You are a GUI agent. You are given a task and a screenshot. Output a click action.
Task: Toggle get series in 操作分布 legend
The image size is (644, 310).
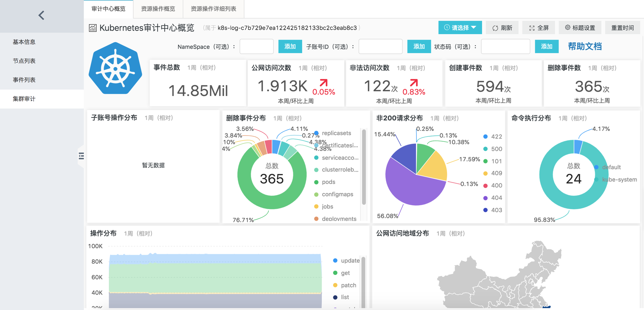pyautogui.click(x=341, y=273)
